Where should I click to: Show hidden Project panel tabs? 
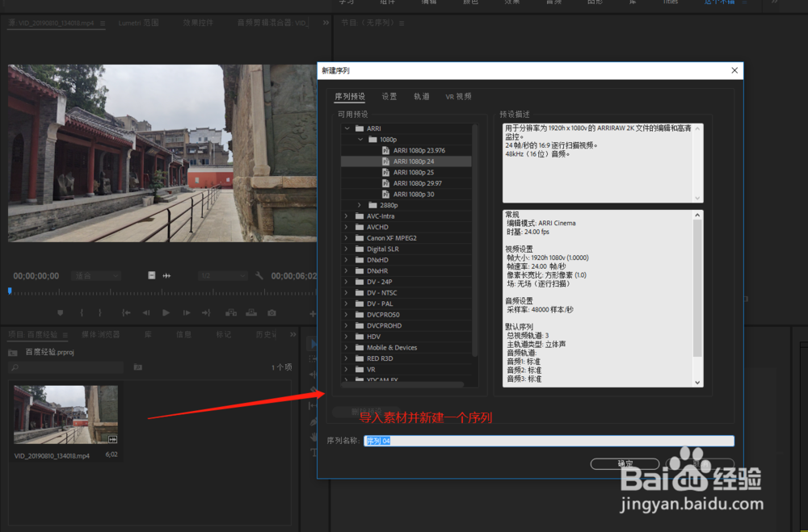293,334
